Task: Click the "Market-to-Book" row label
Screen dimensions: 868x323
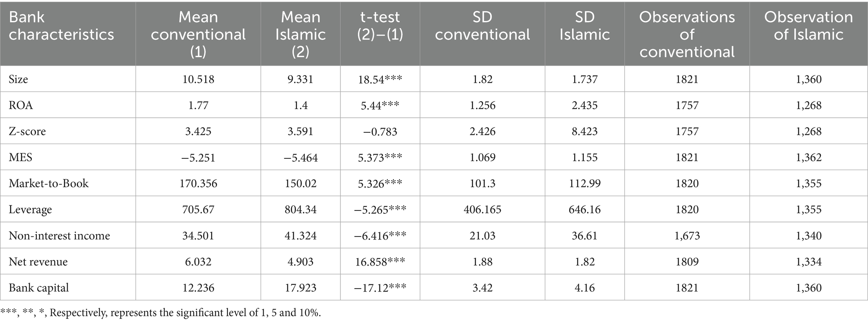Action: [49, 183]
